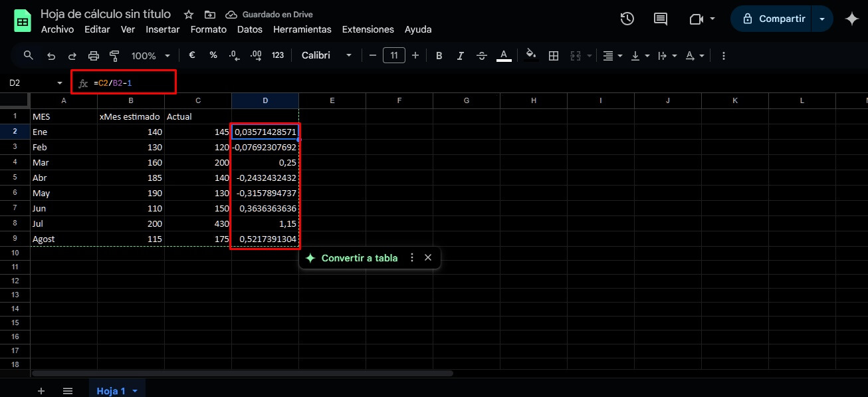
Task: Open the Gemini sparkle assistant
Action: tap(851, 19)
